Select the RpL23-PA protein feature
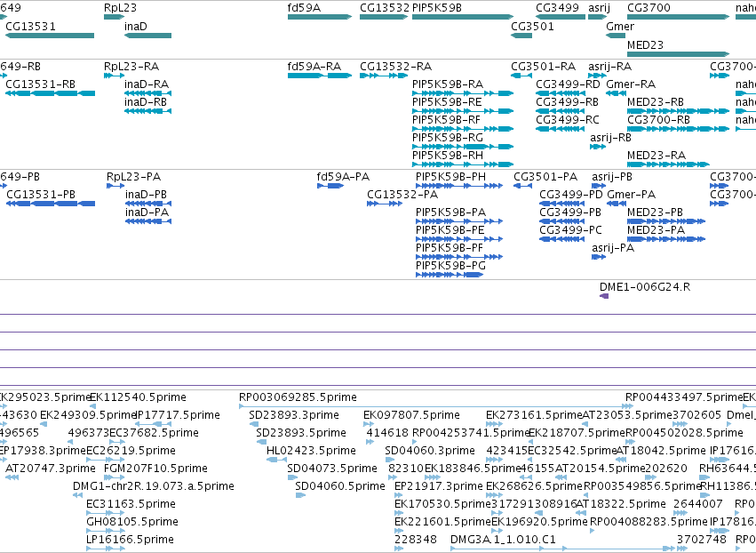The image size is (756, 553). [115, 186]
